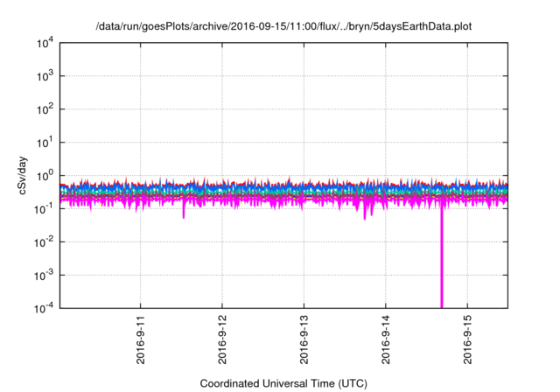Click the 2016-9-15 date tick label
560x392 pixels.
coord(467,339)
